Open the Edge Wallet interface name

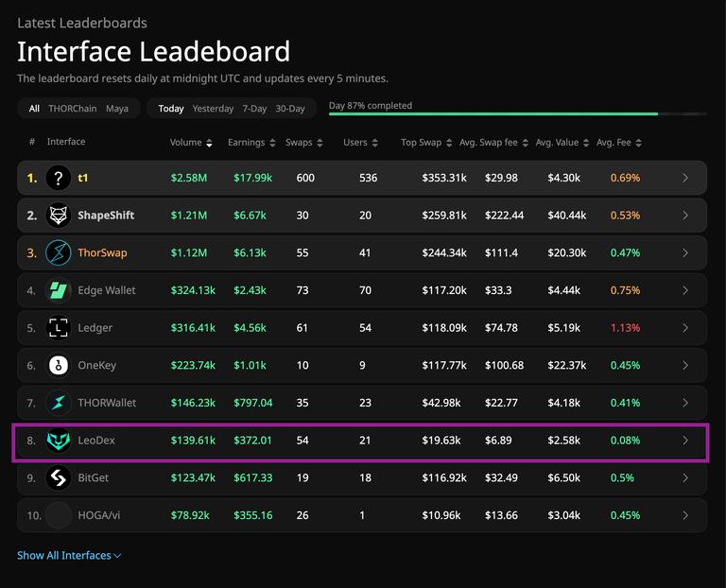click(x=107, y=290)
